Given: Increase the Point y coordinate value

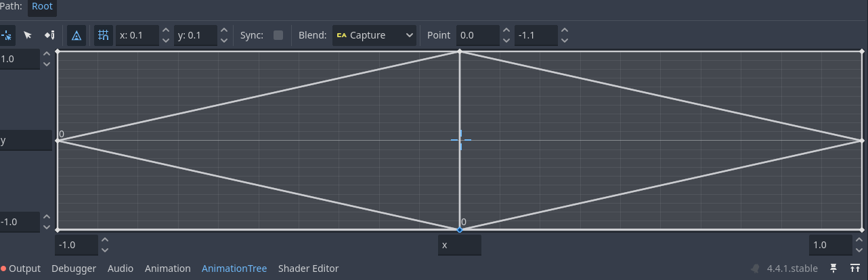Looking at the screenshot, I should point(565,30).
